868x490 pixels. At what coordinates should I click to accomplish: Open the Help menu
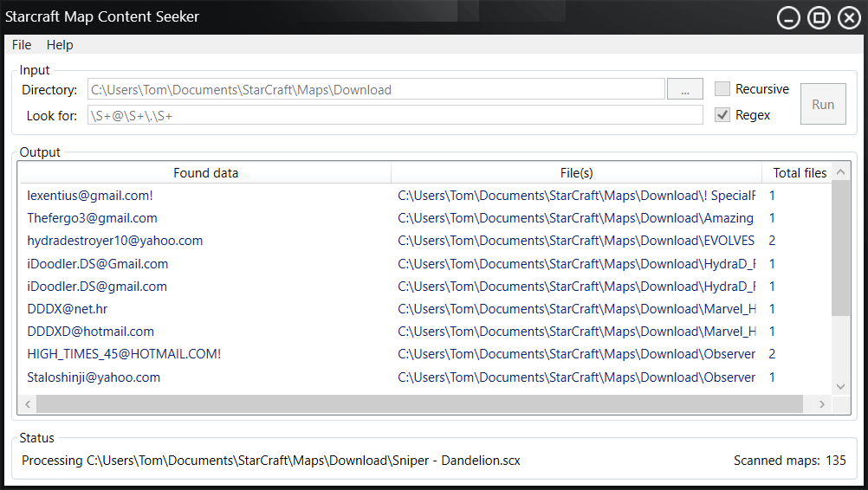click(x=60, y=45)
